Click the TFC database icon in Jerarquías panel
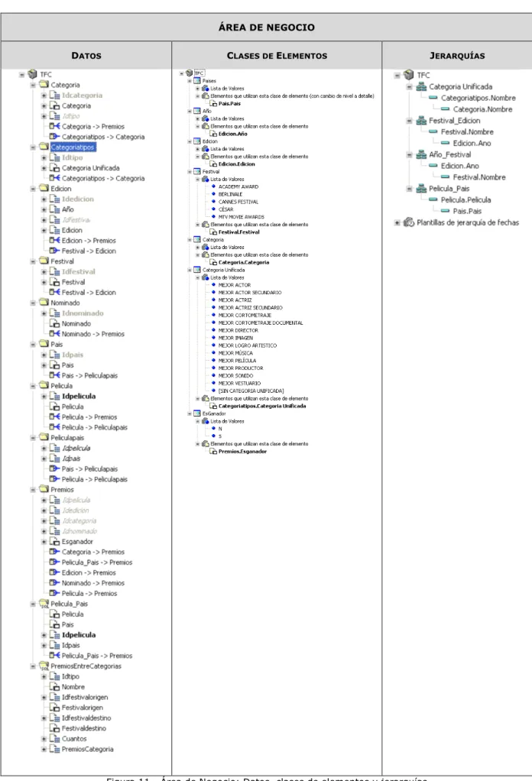The height and width of the screenshot is (781, 532). coord(409,75)
